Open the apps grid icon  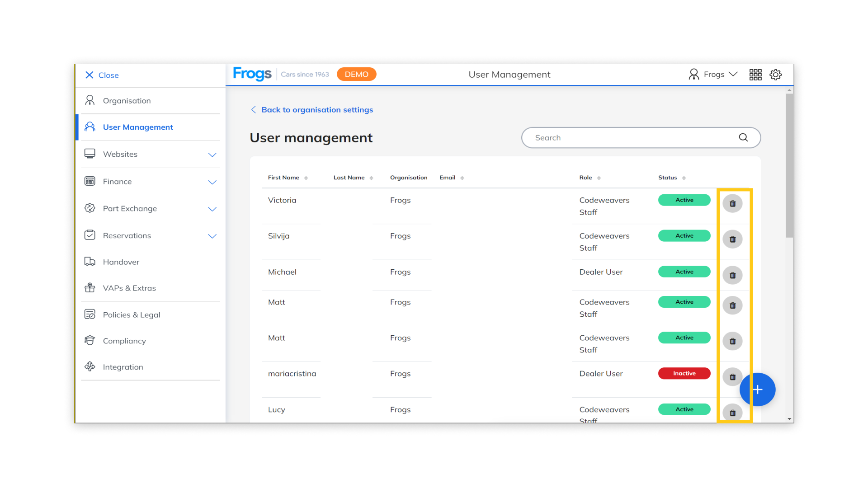click(x=755, y=75)
